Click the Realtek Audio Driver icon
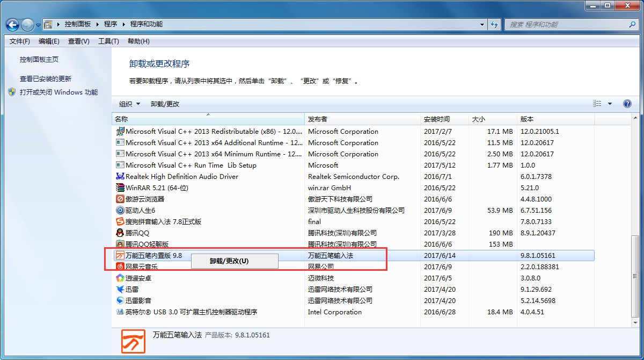This screenshot has width=644, height=360. [x=120, y=177]
